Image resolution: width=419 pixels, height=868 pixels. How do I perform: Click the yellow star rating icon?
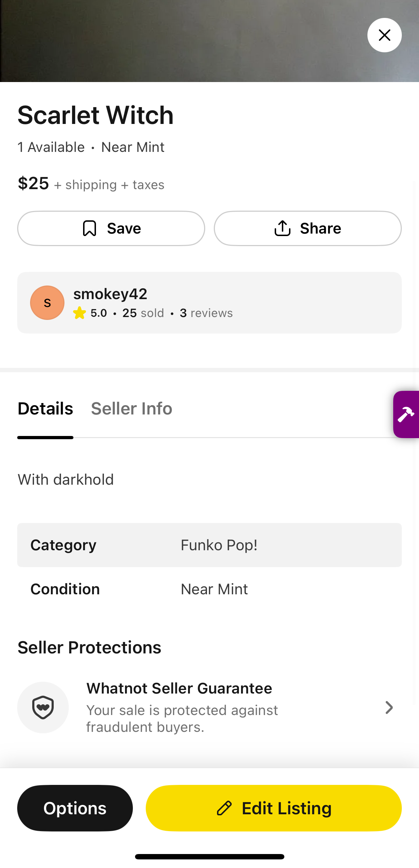coord(80,313)
